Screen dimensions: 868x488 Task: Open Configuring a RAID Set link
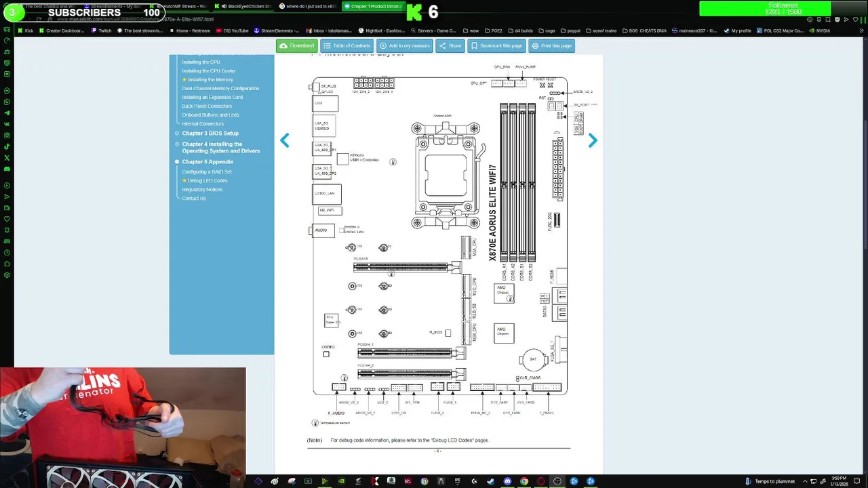coord(207,171)
